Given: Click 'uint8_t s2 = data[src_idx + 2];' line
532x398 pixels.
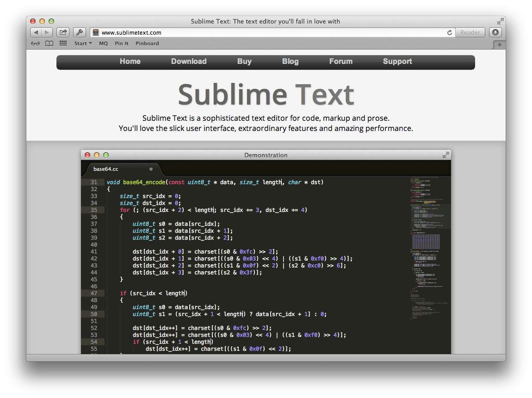Looking at the screenshot, I should [x=183, y=238].
